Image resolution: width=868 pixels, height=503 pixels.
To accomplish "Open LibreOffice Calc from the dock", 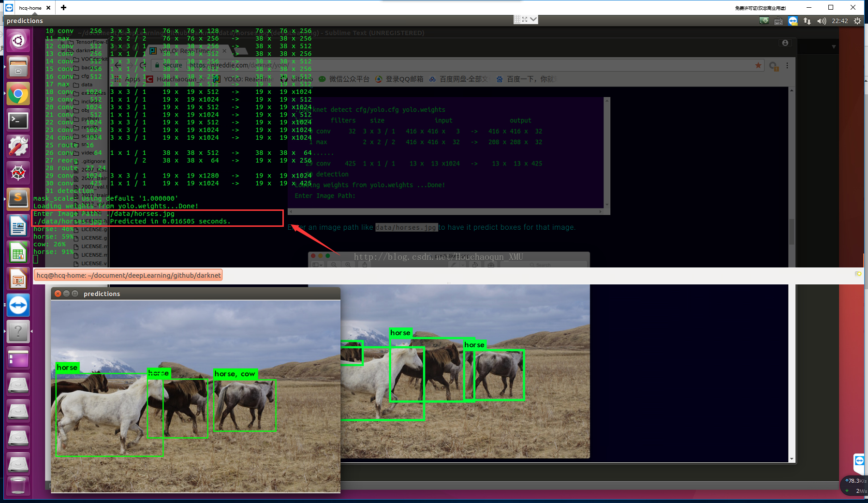I will (x=18, y=252).
